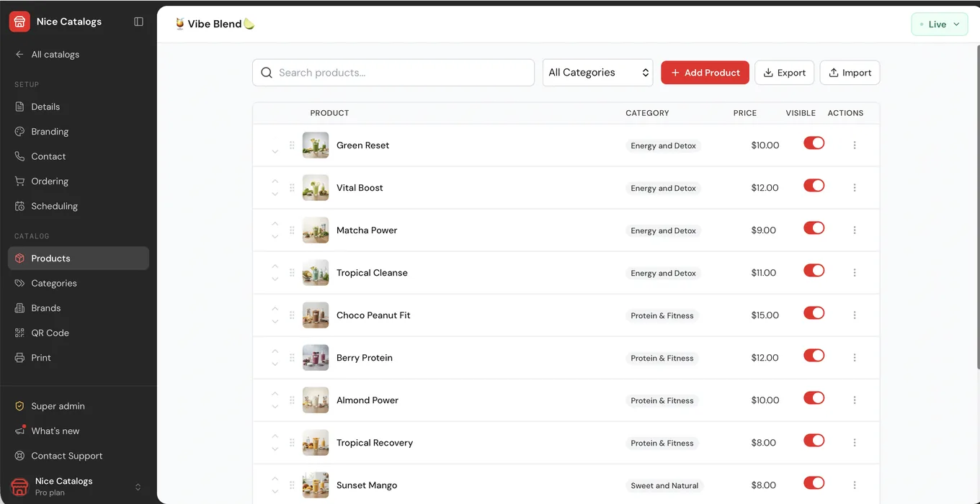Open actions menu for Almond Power

855,400
